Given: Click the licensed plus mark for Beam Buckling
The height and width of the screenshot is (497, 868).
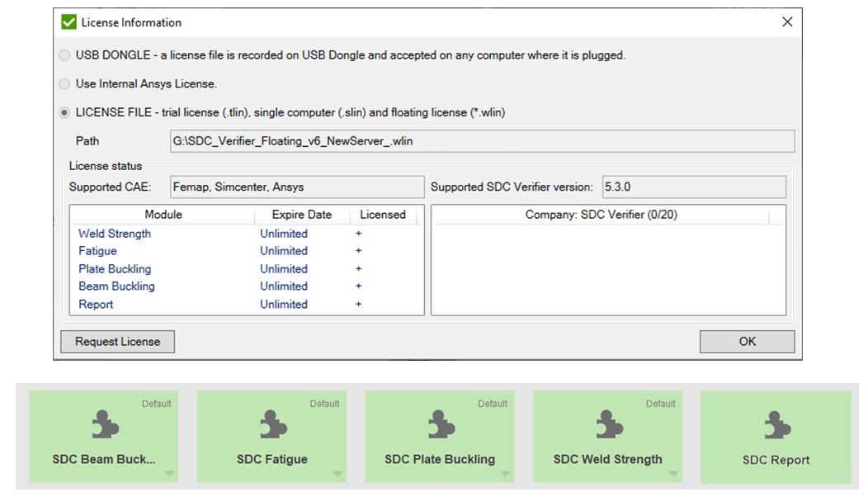Looking at the screenshot, I should click(359, 286).
